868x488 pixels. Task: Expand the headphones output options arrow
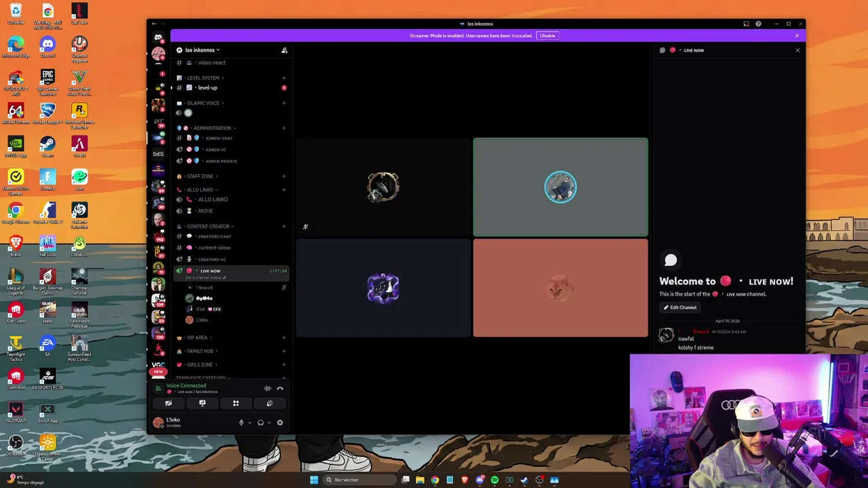269,423
